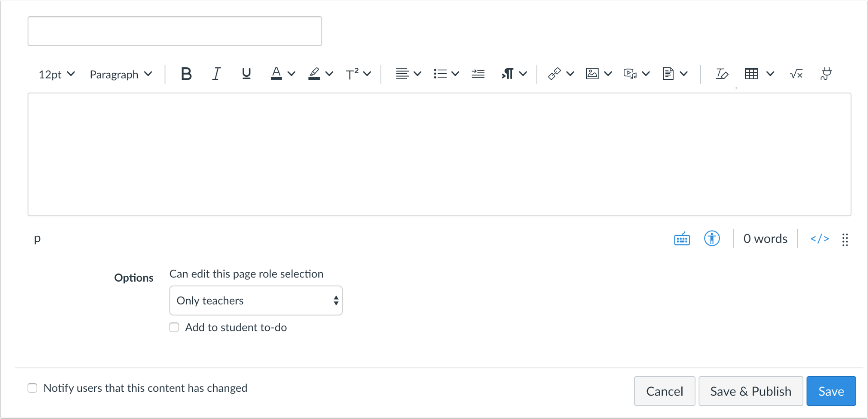Underline the selected text
Viewport: 868px width, 419px height.
[x=246, y=74]
